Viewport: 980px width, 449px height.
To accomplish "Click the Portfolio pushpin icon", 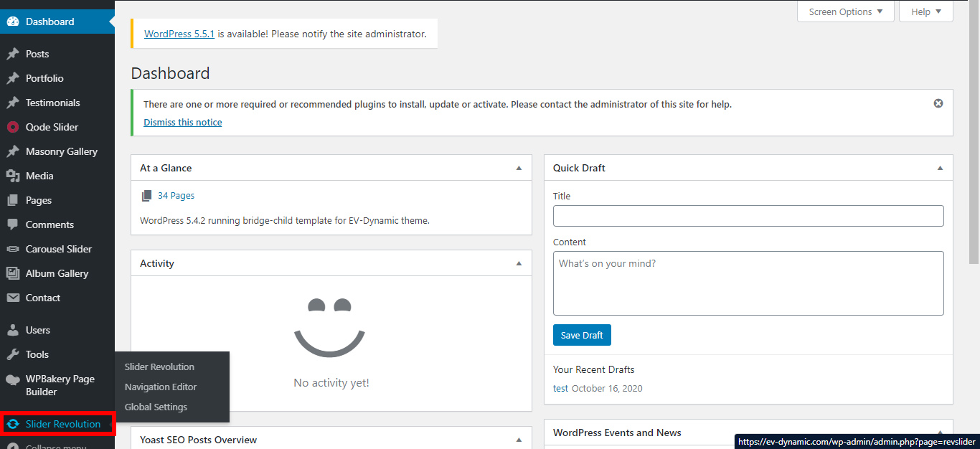I will (13, 78).
